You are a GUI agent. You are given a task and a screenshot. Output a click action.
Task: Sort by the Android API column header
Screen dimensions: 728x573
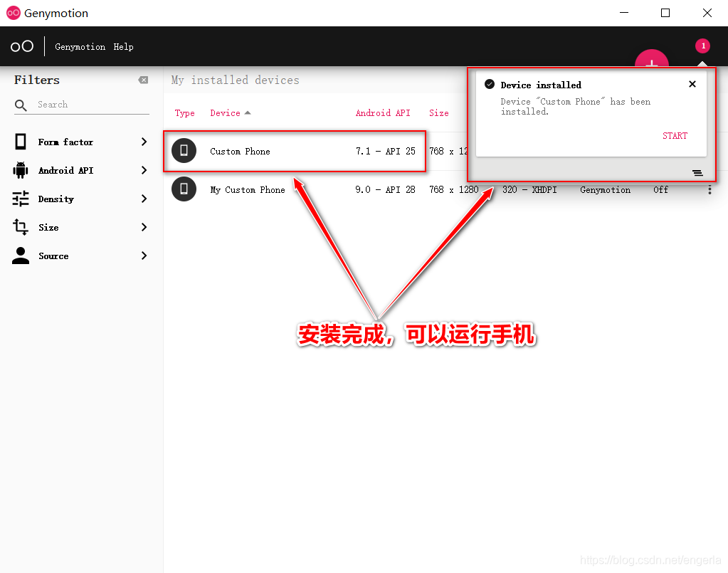(x=383, y=113)
